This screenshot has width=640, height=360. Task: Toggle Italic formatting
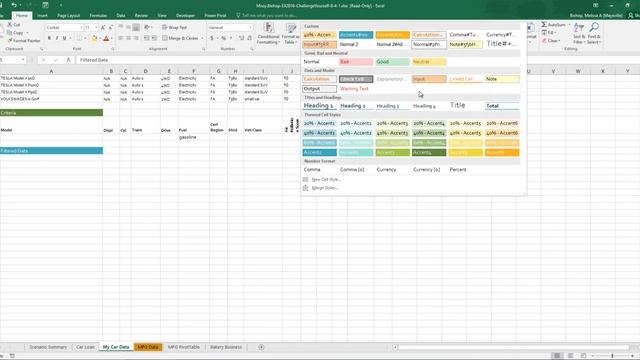point(57,38)
